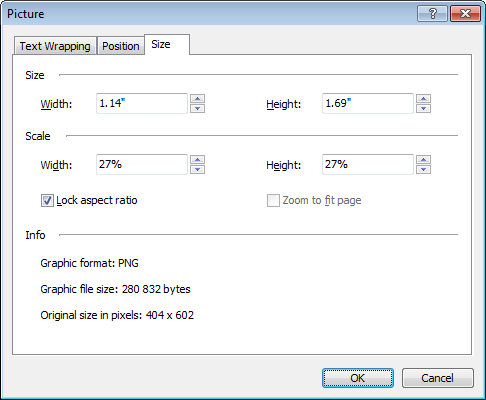
Task: Edit the Size Height field showing 1.69"
Action: tap(368, 103)
